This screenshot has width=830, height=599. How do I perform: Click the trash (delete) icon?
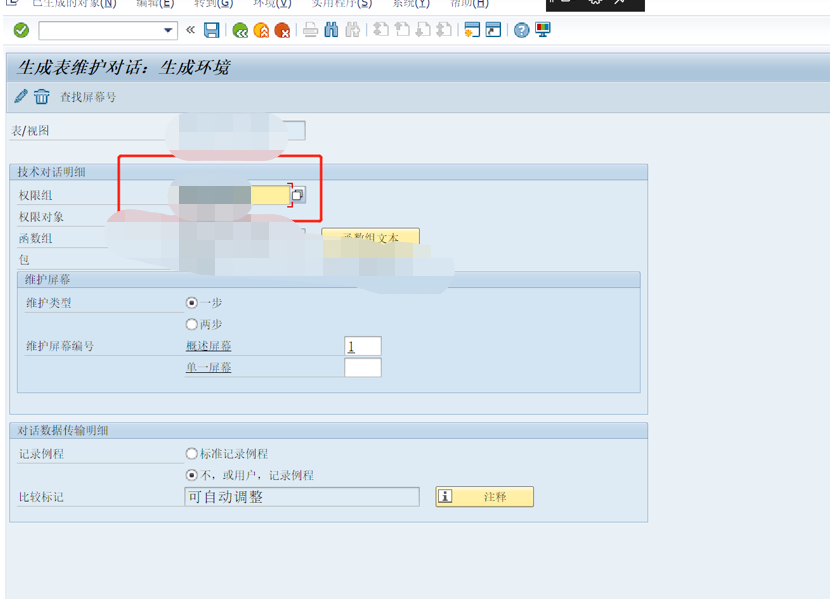point(41,97)
